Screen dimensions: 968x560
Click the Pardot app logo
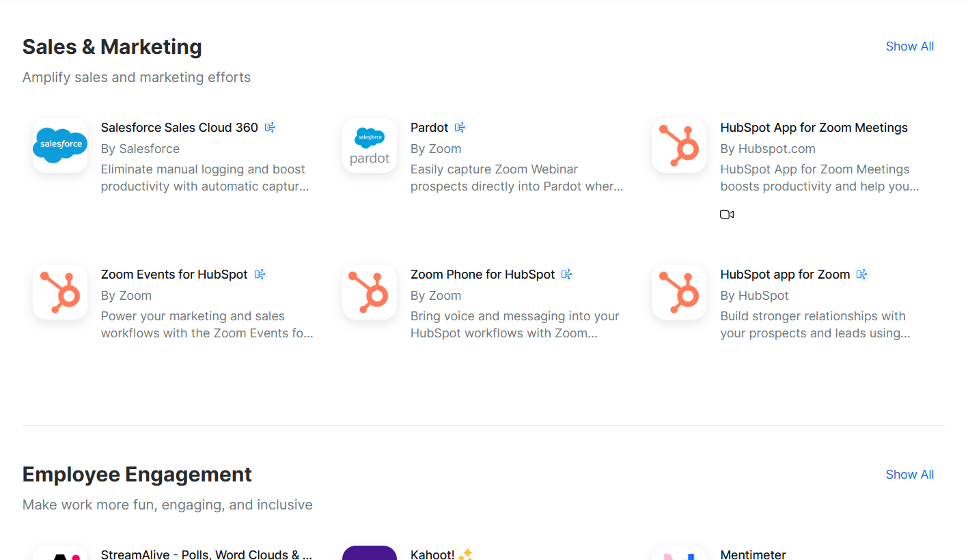click(370, 145)
